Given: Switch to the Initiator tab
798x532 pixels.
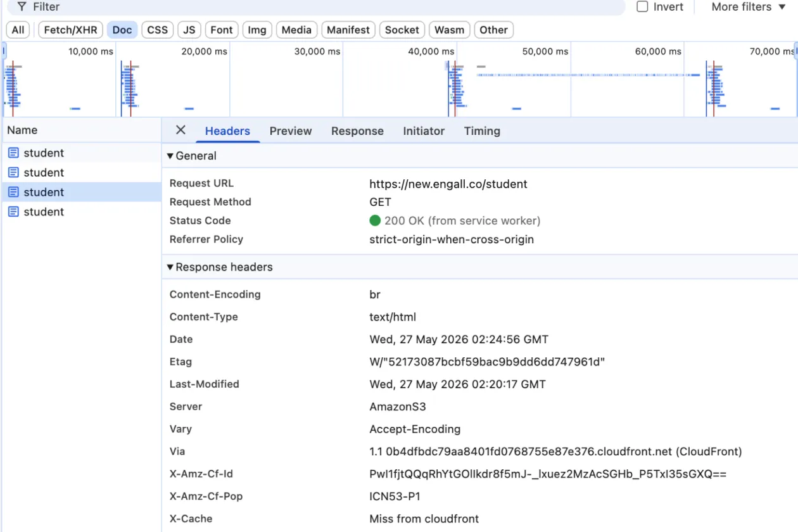Looking at the screenshot, I should pos(424,131).
